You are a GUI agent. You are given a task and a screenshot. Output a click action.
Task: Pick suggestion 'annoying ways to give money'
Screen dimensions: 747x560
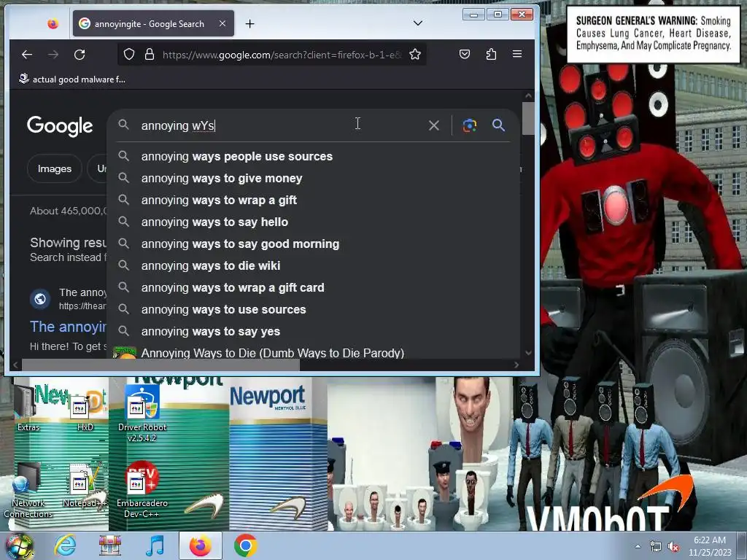[313, 178]
